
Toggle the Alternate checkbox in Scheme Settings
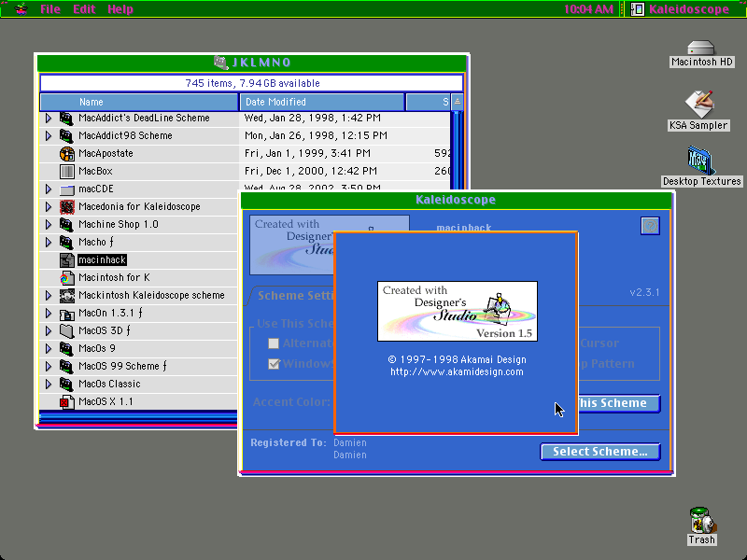pyautogui.click(x=274, y=343)
